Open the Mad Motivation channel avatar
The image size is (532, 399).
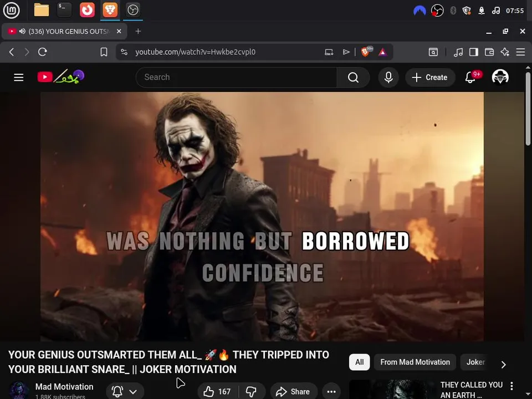(18, 391)
